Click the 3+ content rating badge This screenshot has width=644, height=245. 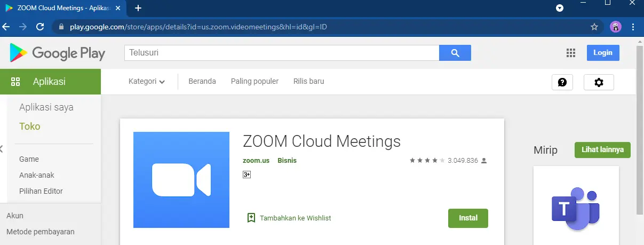tap(247, 175)
